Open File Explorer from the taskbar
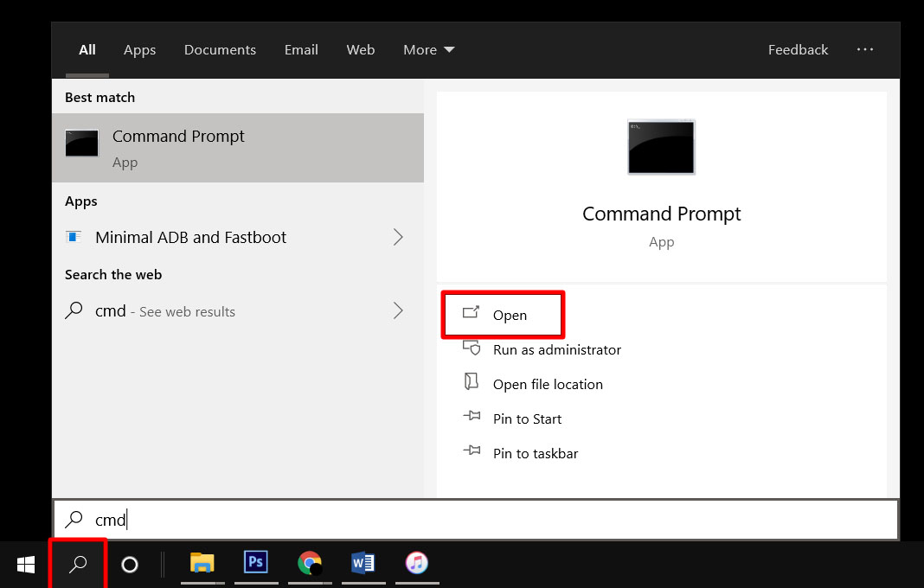The width and height of the screenshot is (924, 588). pos(202,563)
